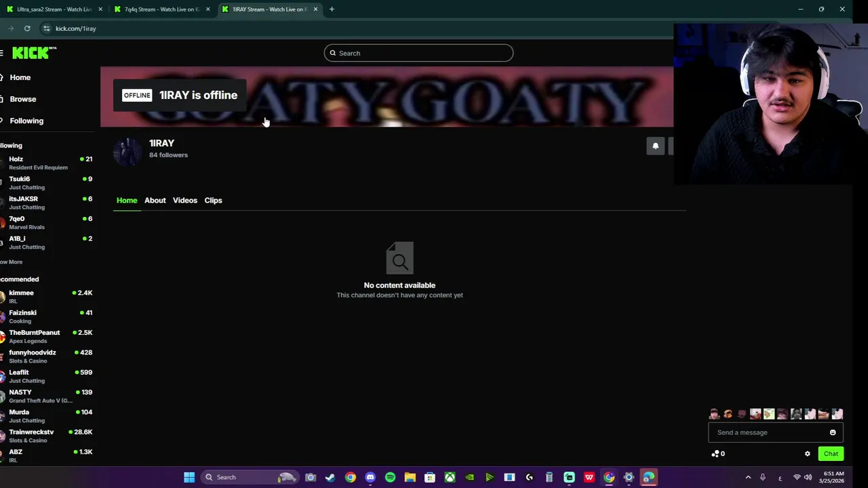Click the microphone tray icon
868x488 pixels.
point(763,477)
